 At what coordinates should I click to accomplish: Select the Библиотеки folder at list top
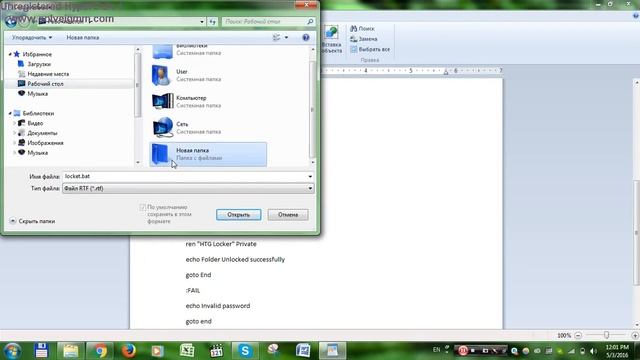click(x=162, y=51)
